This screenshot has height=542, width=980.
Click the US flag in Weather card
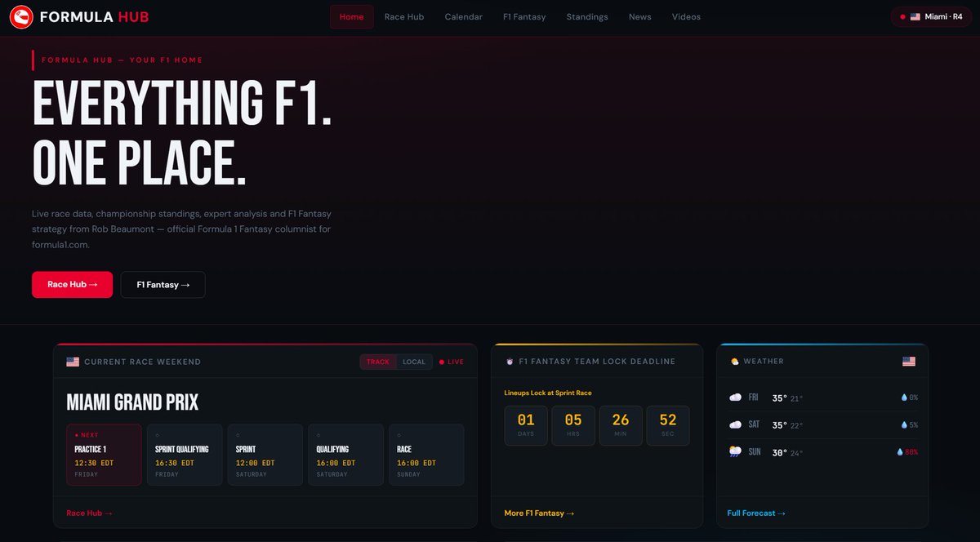909,361
